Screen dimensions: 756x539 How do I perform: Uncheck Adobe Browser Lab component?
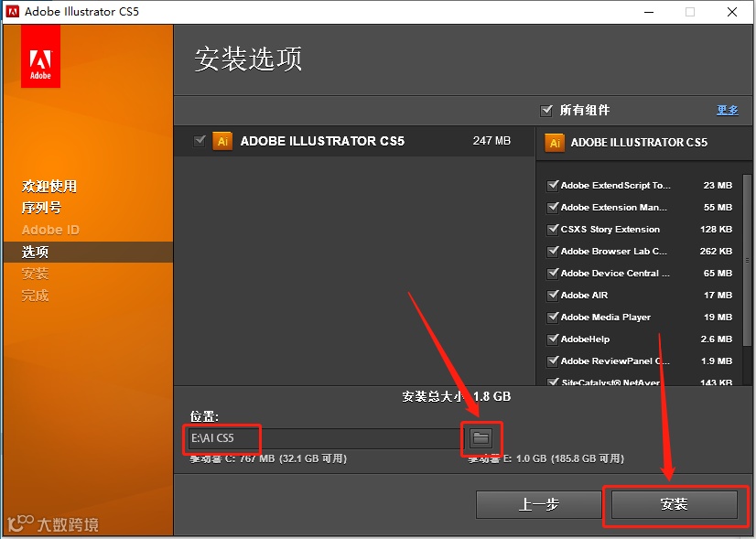(x=553, y=251)
